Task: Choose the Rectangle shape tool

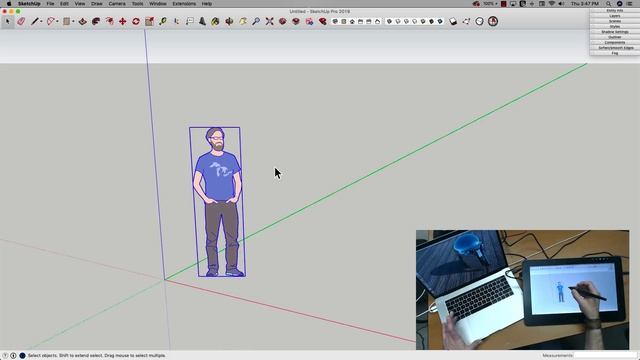Action: (x=67, y=21)
